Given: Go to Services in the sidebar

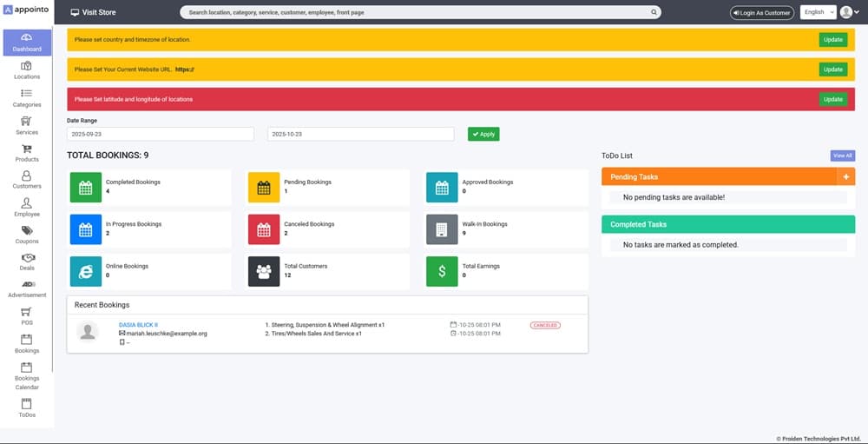Looking at the screenshot, I should pyautogui.click(x=26, y=122).
